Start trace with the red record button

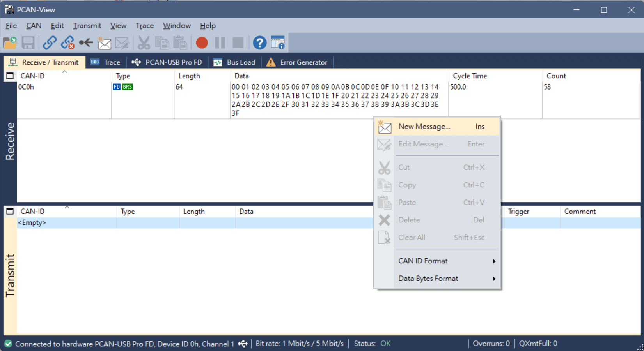(x=202, y=42)
